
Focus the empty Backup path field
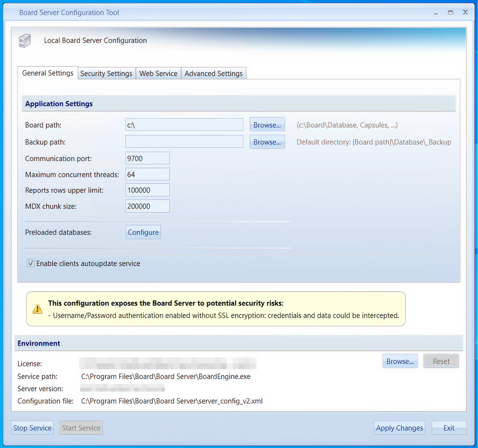pos(184,141)
